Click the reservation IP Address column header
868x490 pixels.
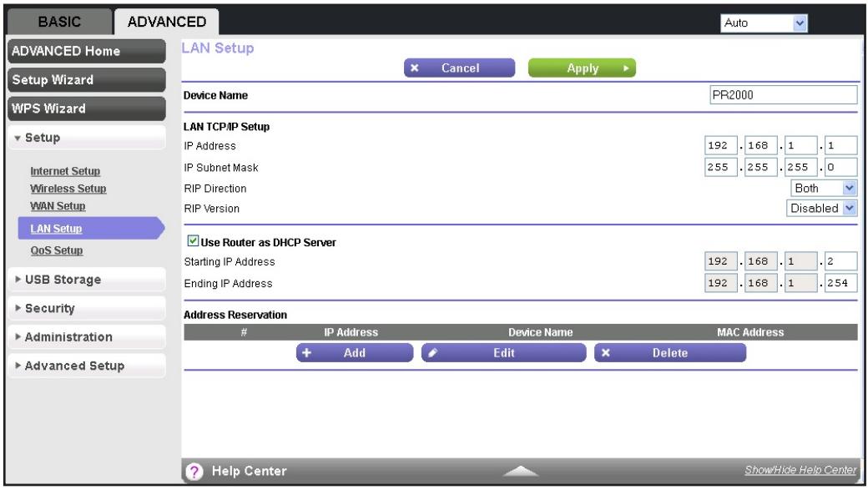click(x=351, y=332)
